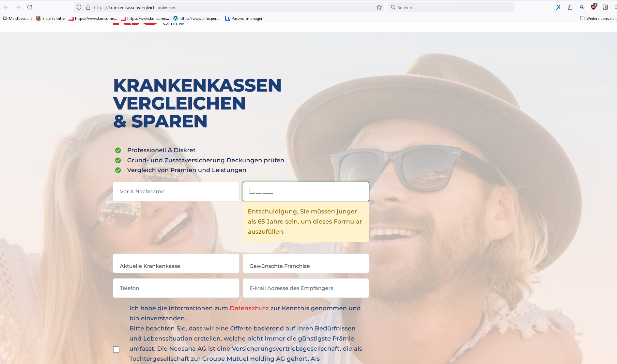Open the Meistbesucht bookmarks menu
The image size is (617, 364).
pyautogui.click(x=17, y=19)
